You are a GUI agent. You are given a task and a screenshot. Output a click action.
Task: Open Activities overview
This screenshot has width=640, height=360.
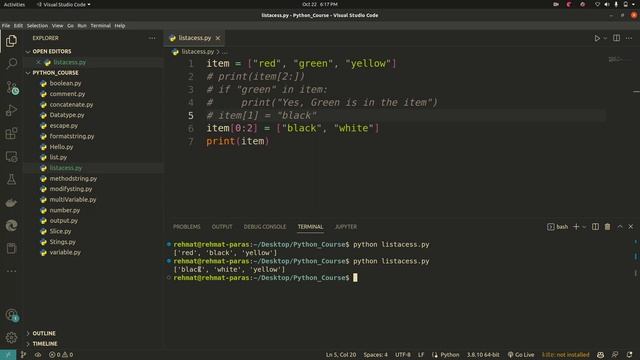[14, 4]
